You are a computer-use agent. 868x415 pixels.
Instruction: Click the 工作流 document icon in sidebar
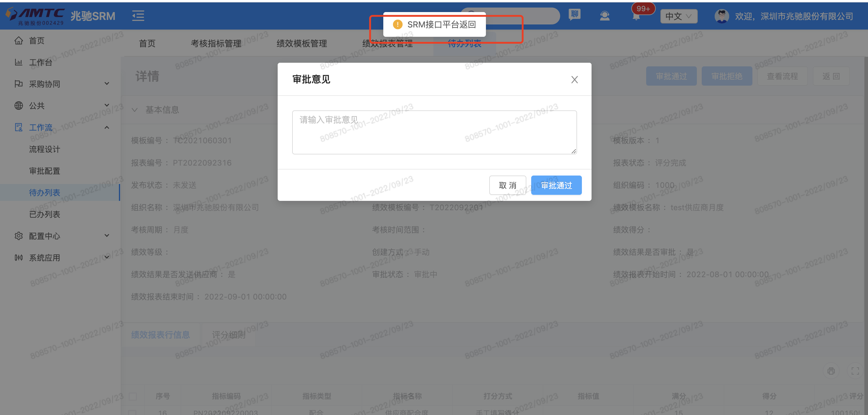click(18, 127)
